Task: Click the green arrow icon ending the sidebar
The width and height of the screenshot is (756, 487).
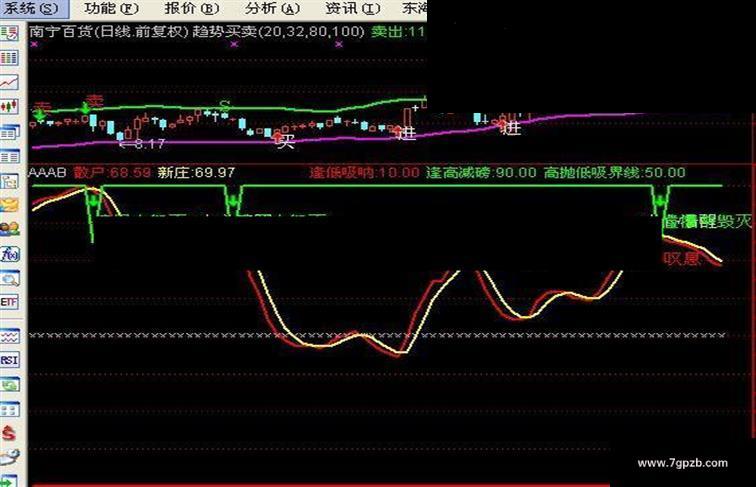Action: coord(10,481)
